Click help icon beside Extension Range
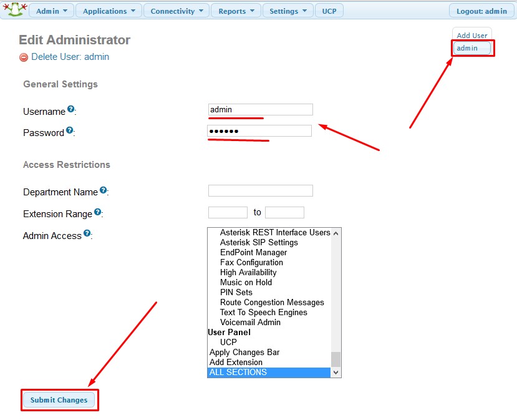 [98, 212]
